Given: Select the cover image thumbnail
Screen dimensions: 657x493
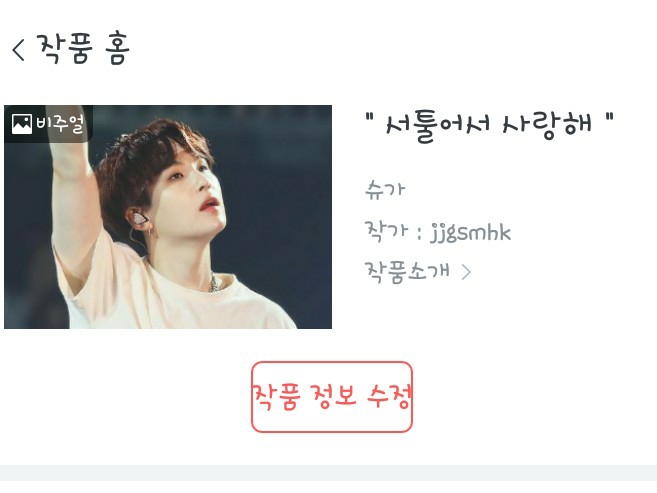Looking at the screenshot, I should [x=168, y=217].
